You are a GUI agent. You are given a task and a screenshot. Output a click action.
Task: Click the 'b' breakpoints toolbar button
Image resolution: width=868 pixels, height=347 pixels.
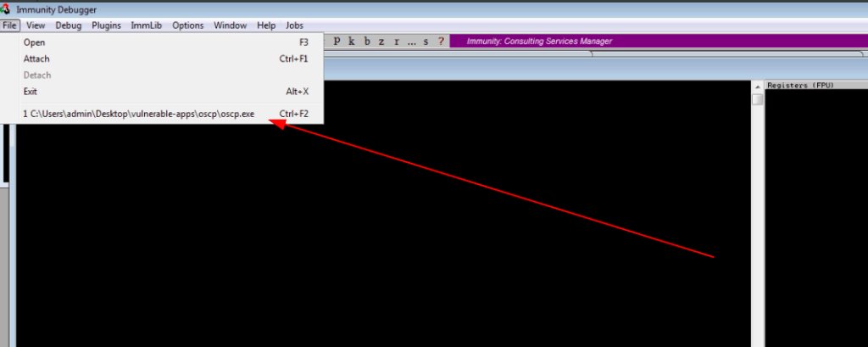367,42
